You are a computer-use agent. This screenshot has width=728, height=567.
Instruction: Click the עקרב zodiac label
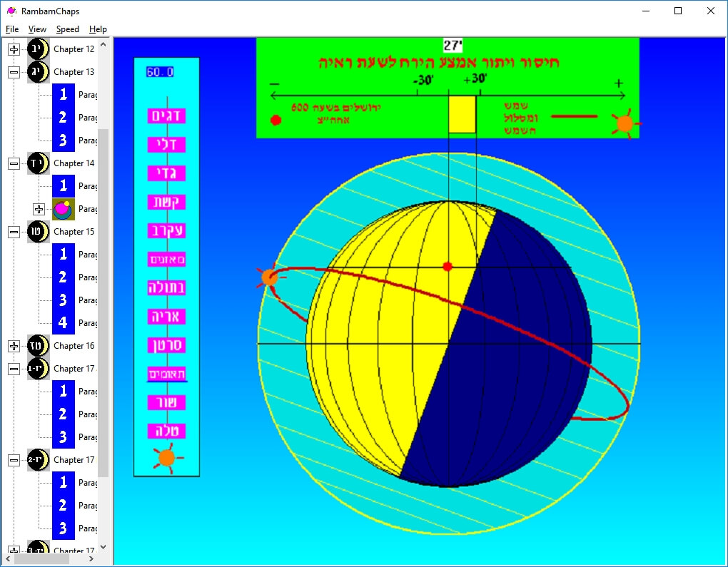167,230
